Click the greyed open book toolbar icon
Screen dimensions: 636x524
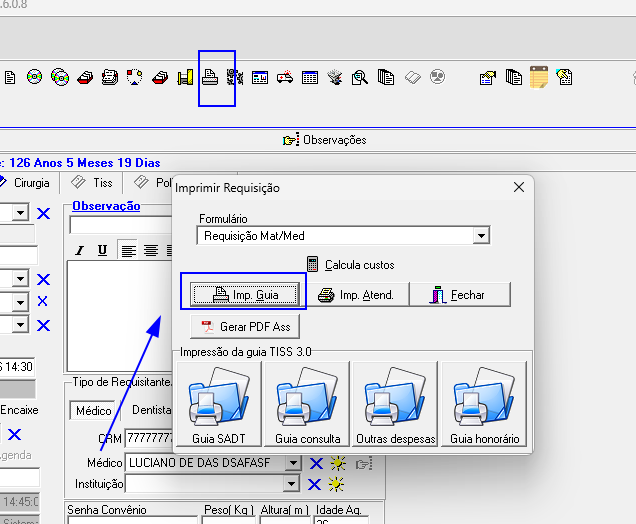[x=413, y=77]
